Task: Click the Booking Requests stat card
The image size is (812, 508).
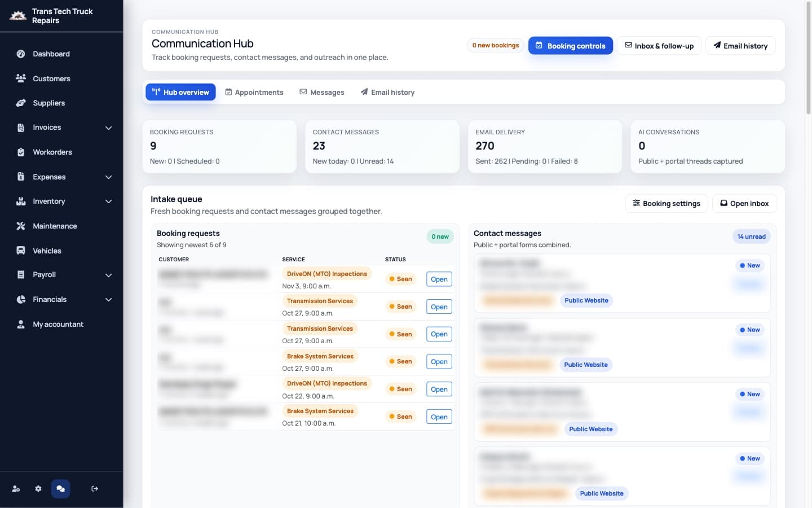Action: click(219, 147)
